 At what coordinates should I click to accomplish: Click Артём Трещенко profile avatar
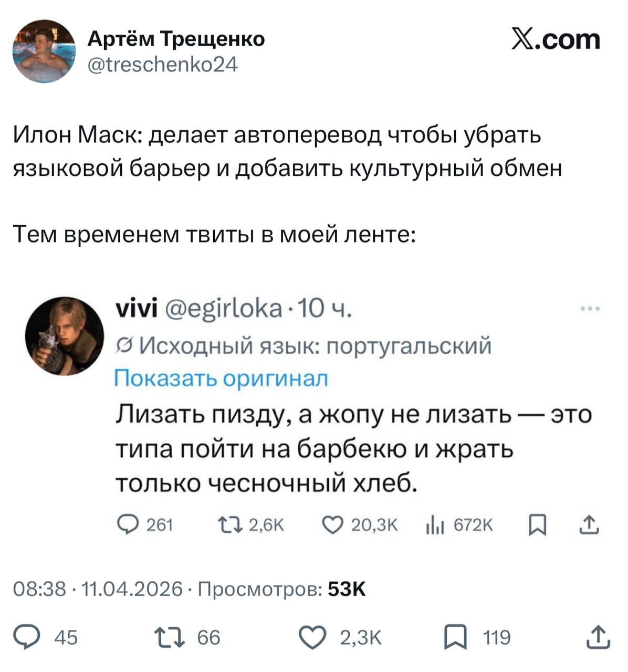click(x=44, y=51)
